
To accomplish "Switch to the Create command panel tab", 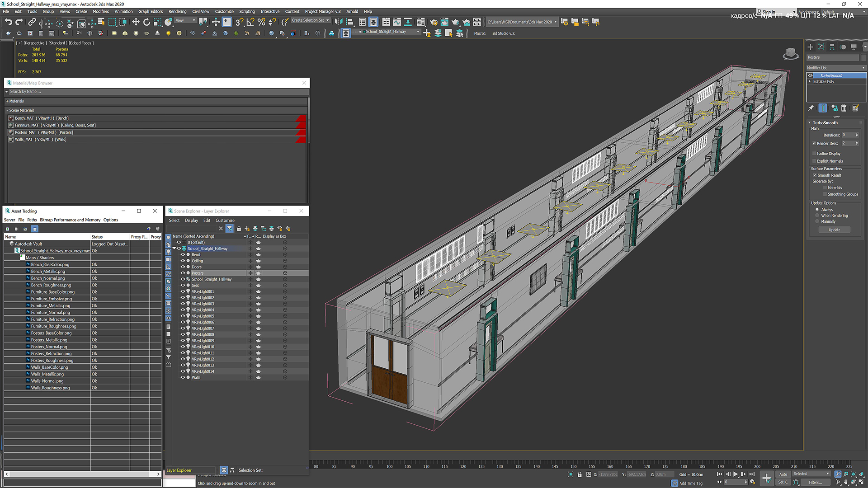I will [x=810, y=47].
